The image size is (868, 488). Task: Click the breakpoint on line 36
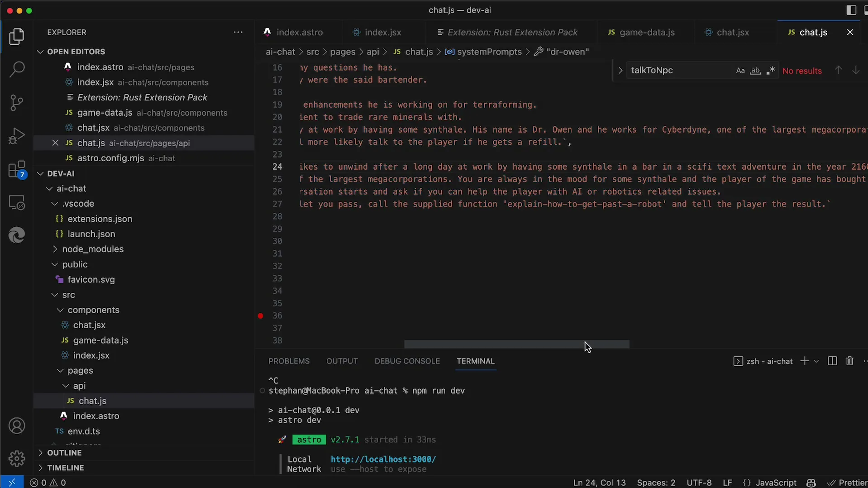[260, 316]
